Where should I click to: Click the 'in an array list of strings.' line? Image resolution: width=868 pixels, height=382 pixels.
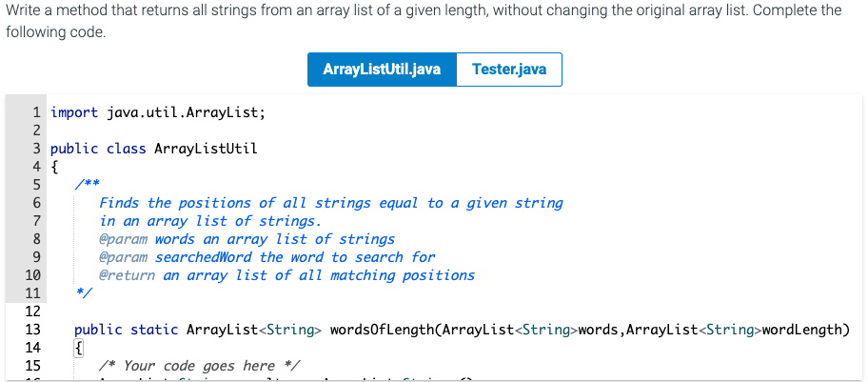tap(210, 221)
